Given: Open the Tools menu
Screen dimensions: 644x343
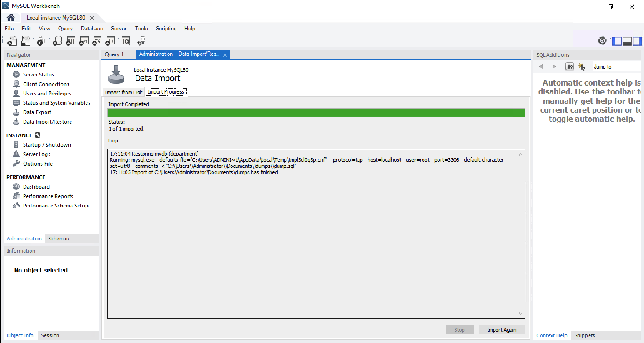Looking at the screenshot, I should (x=141, y=29).
